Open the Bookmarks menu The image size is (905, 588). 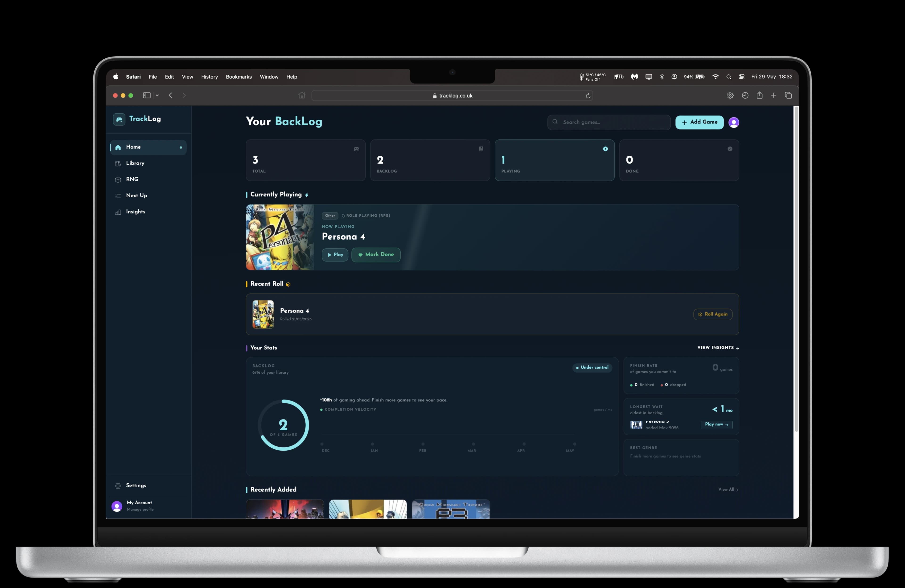239,77
